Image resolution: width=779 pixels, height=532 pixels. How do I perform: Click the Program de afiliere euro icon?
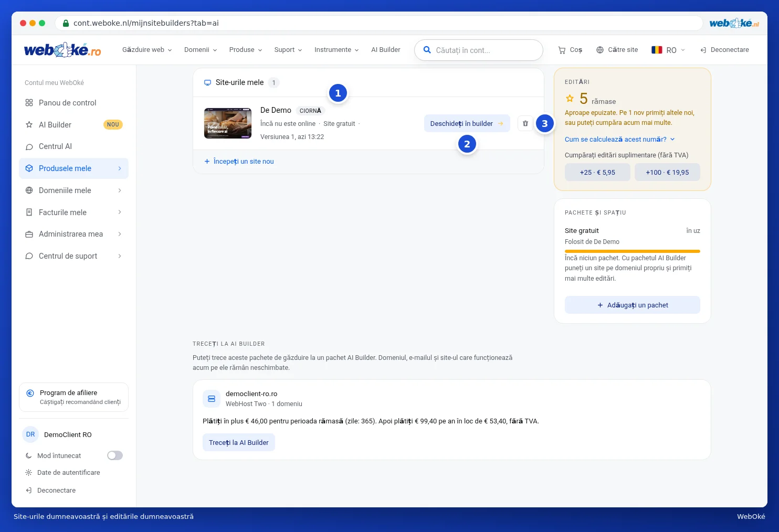coord(30,393)
